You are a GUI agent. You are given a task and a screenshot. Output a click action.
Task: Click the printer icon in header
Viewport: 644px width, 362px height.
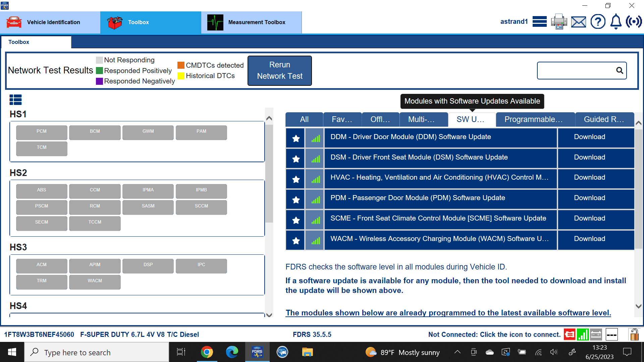point(559,22)
